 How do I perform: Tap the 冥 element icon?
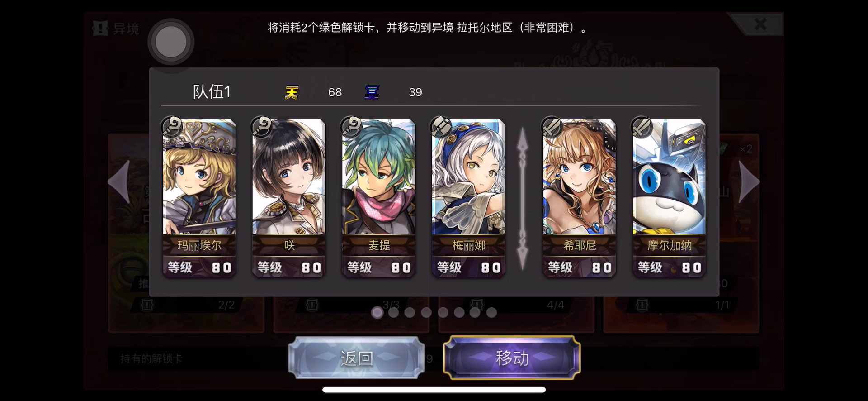[372, 92]
